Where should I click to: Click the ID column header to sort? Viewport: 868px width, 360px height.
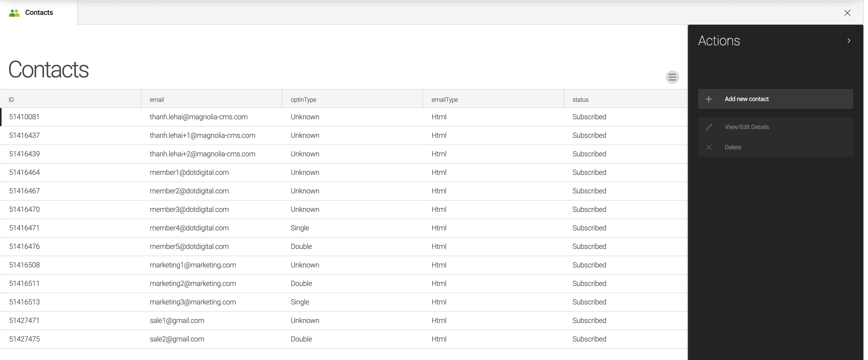(x=12, y=100)
